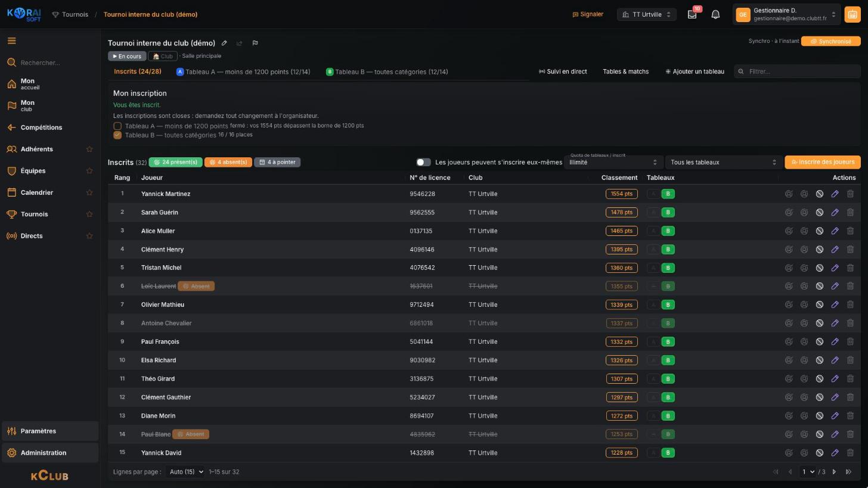Open the page number selector in pagination
The height and width of the screenshot is (488, 868).
point(807,473)
